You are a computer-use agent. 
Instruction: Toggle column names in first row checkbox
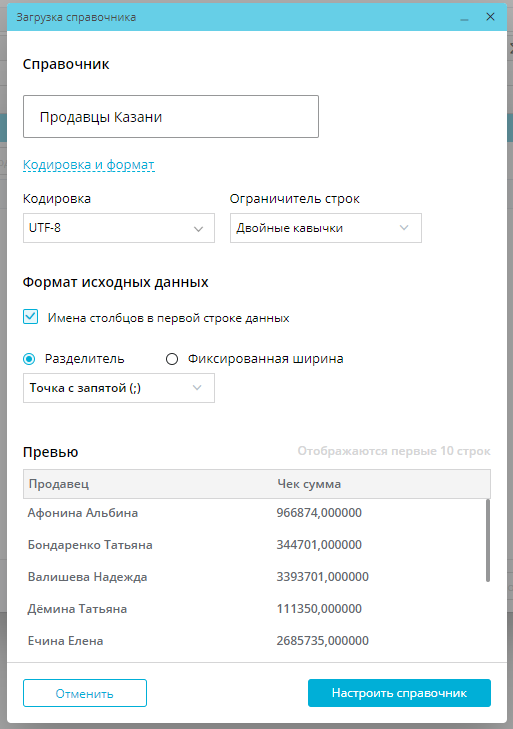tap(31, 317)
